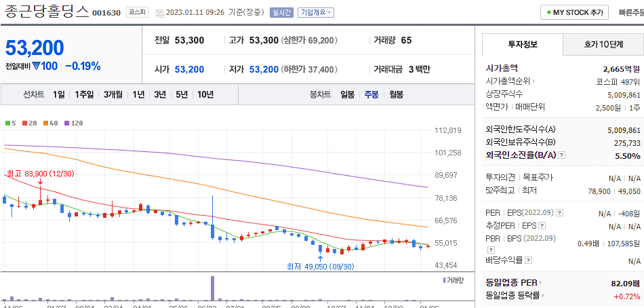Viewport: 644px width, 308px height.
Task: Click the green 5-day moving average legend
Action: (x=10, y=123)
